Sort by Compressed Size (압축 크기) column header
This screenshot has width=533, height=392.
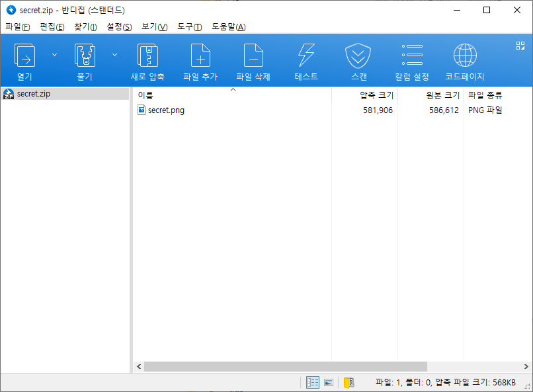(x=376, y=95)
